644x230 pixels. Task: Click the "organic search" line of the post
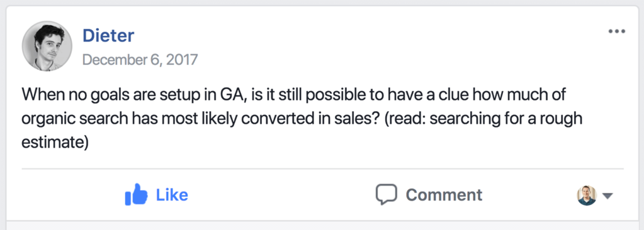click(302, 119)
